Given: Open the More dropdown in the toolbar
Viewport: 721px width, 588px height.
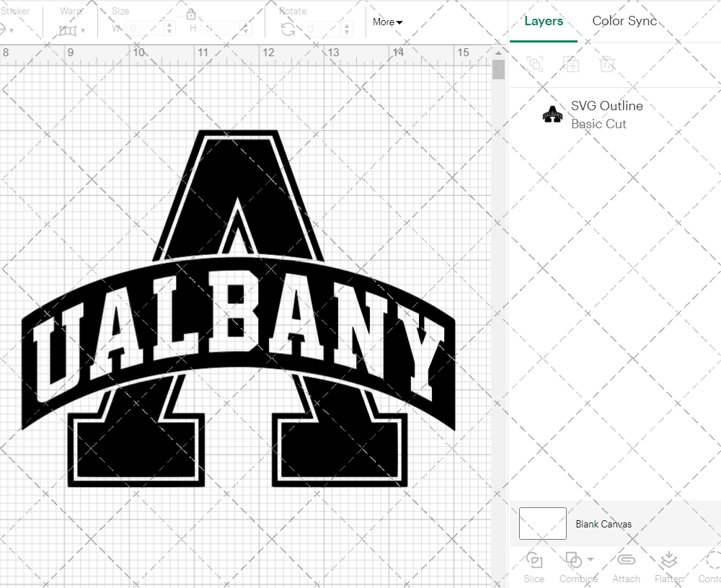Looking at the screenshot, I should 386,22.
